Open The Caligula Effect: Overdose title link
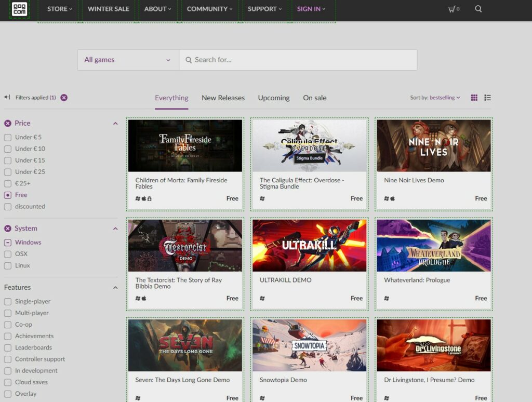Image resolution: width=532 pixels, height=402 pixels. 302,183
